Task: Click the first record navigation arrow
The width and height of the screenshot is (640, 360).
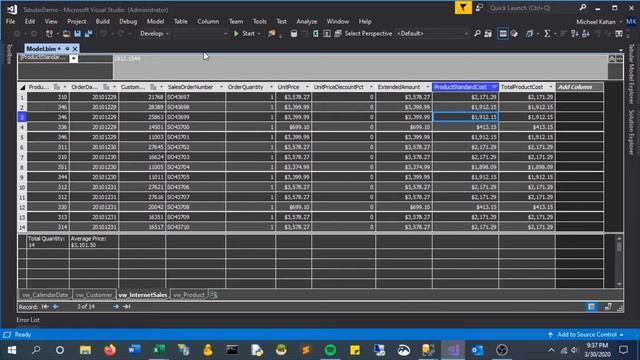Action: pos(45,307)
